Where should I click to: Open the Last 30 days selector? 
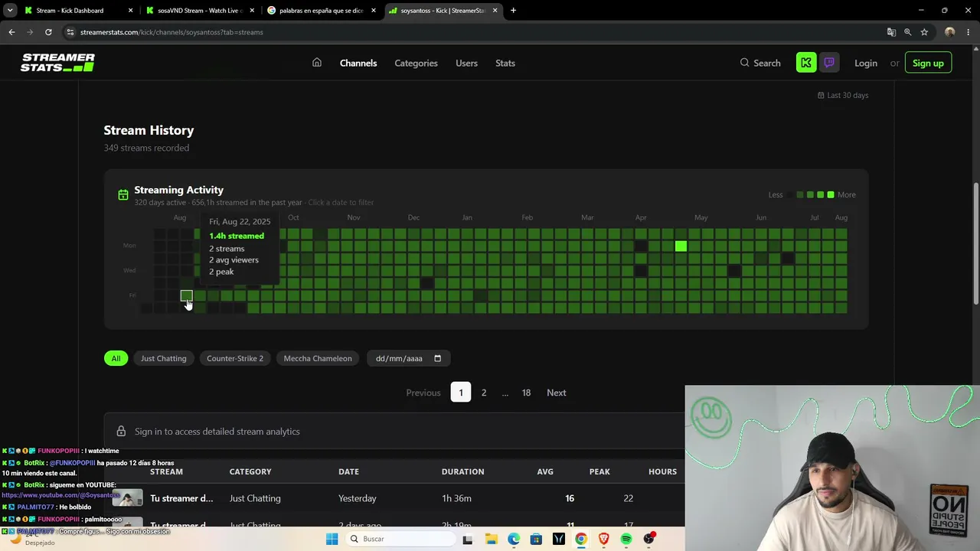click(x=843, y=95)
